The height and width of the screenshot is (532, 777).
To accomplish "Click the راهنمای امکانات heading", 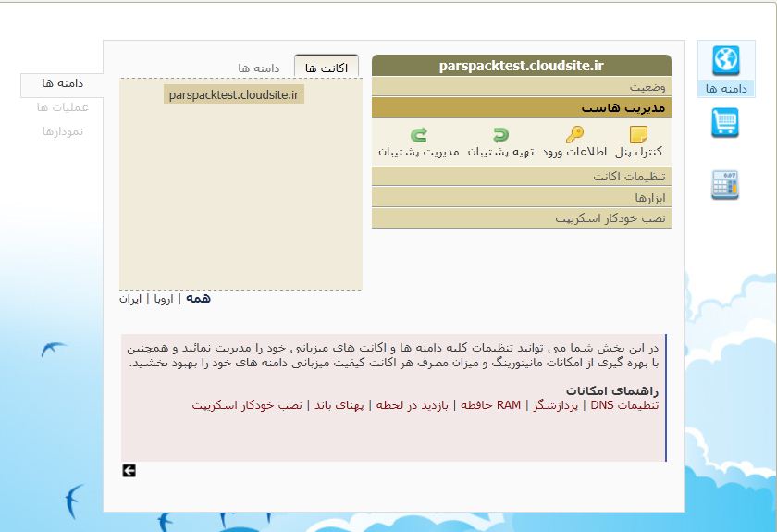I will [x=612, y=390].
